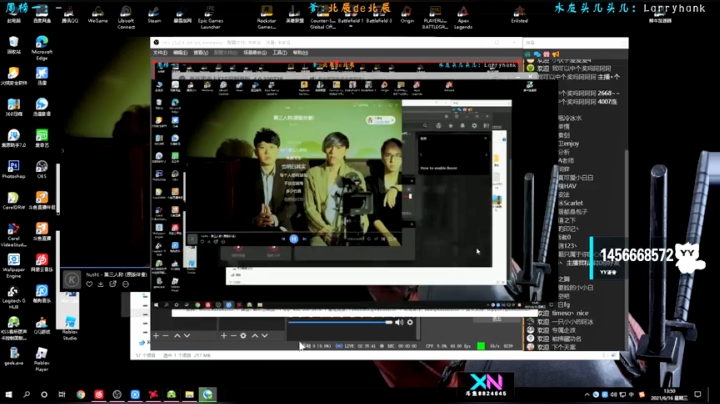Screen dimensions: 720x404
Task: Open QQ游戏 desktop shortcut
Action: [41, 325]
